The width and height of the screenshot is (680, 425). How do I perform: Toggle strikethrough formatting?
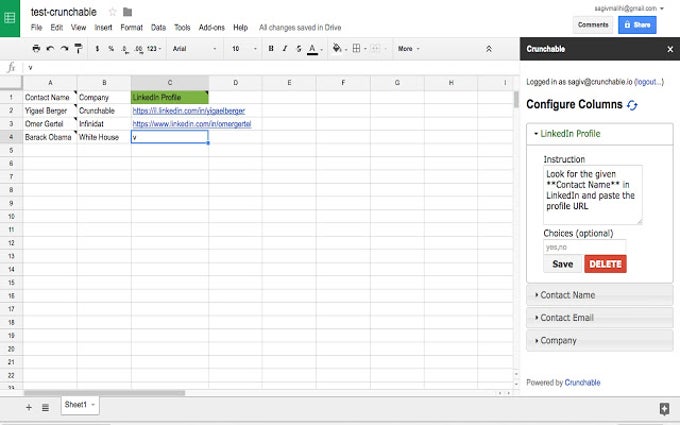point(299,49)
